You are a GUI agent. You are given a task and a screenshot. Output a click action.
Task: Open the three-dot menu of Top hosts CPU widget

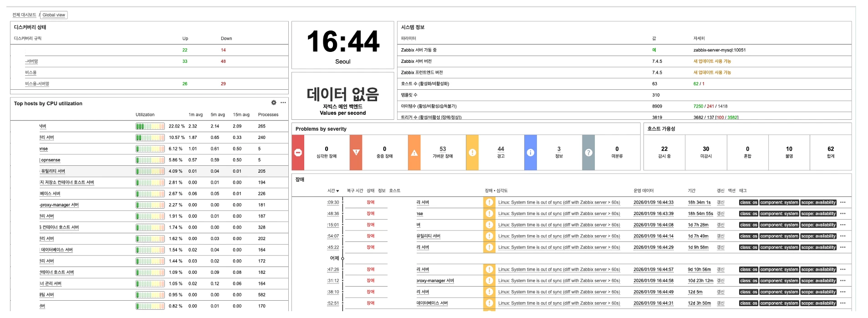(283, 103)
